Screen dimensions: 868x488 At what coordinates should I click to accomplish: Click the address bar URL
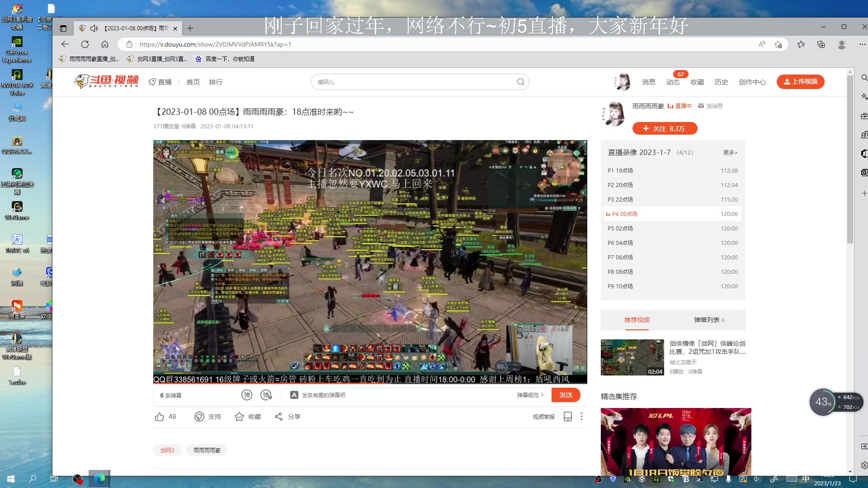(215, 44)
